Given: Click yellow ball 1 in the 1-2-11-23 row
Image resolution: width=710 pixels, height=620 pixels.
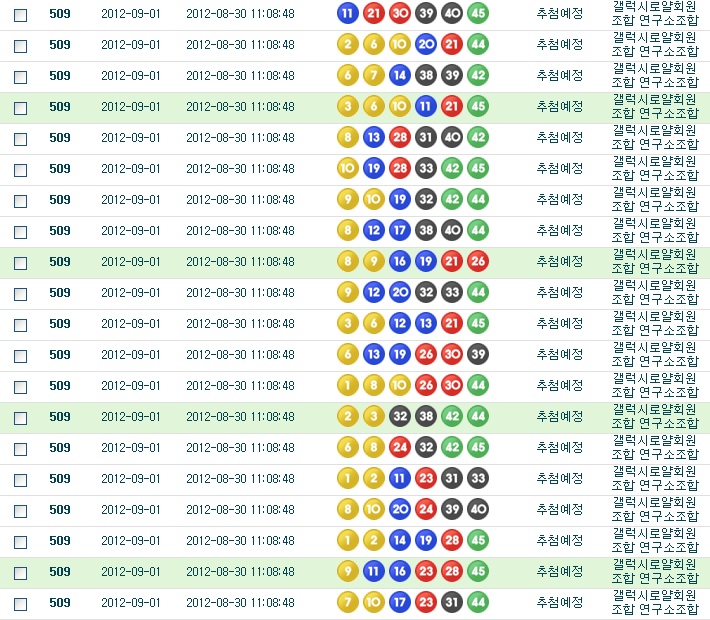Looking at the screenshot, I should pyautogui.click(x=348, y=478).
